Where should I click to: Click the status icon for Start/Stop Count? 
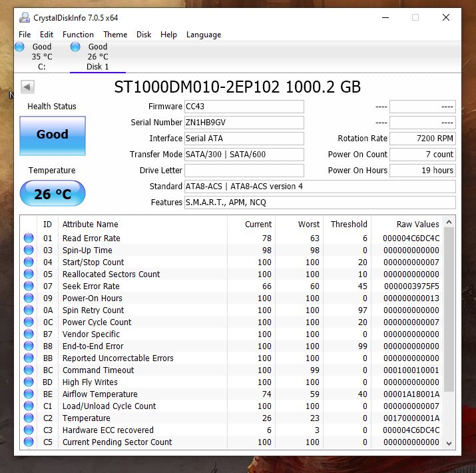coord(29,262)
